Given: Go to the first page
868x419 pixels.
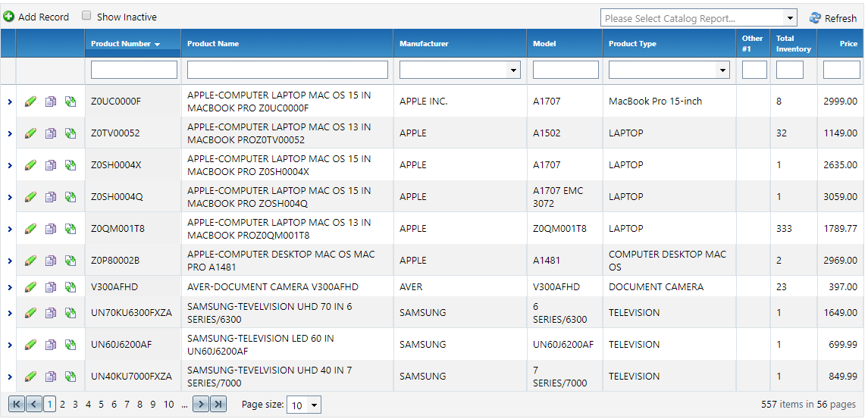Looking at the screenshot, I should click(17, 405).
